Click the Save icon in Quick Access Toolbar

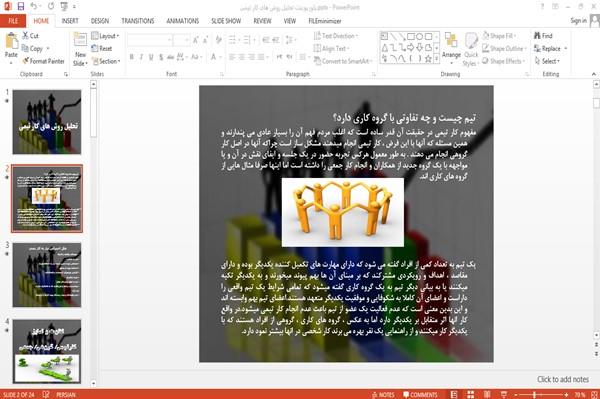coord(21,6)
